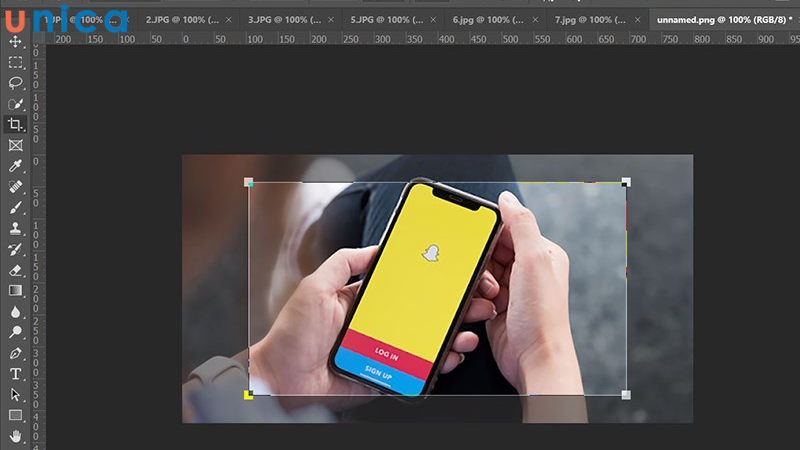This screenshot has height=450, width=800.
Task: Select the Clone Stamp tool
Action: click(15, 229)
